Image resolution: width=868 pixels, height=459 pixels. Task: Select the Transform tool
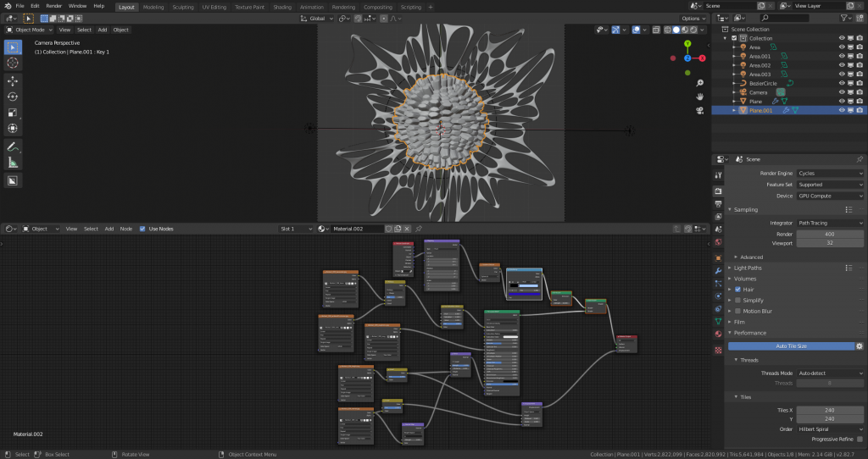point(12,128)
